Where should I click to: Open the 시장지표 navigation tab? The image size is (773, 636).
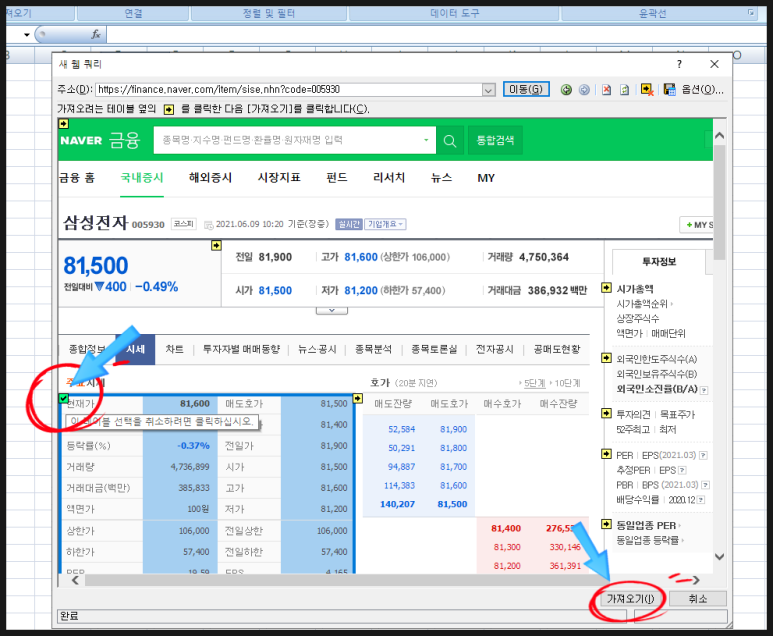pos(279,178)
